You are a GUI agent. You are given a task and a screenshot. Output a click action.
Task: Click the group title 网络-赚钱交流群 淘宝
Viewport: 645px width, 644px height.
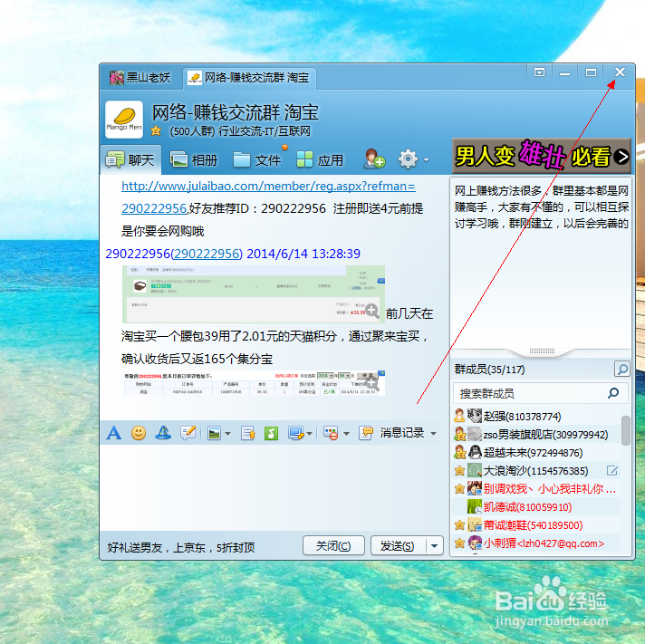236,112
